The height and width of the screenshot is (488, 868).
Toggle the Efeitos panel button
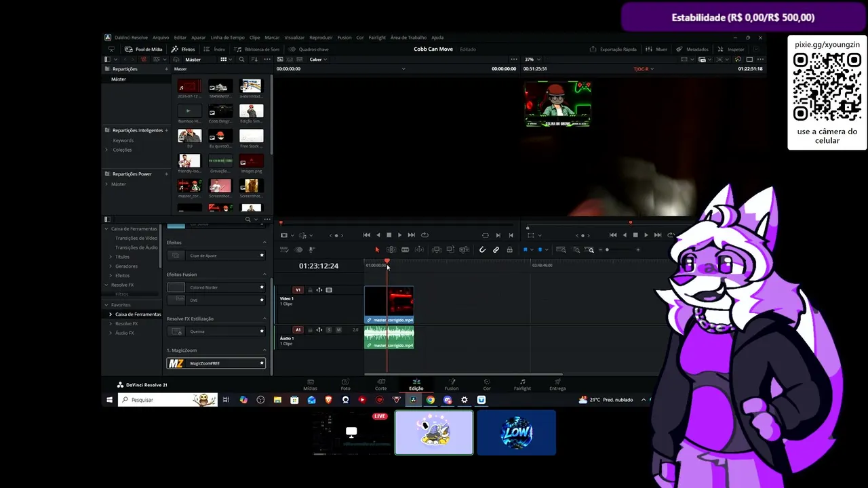point(183,49)
